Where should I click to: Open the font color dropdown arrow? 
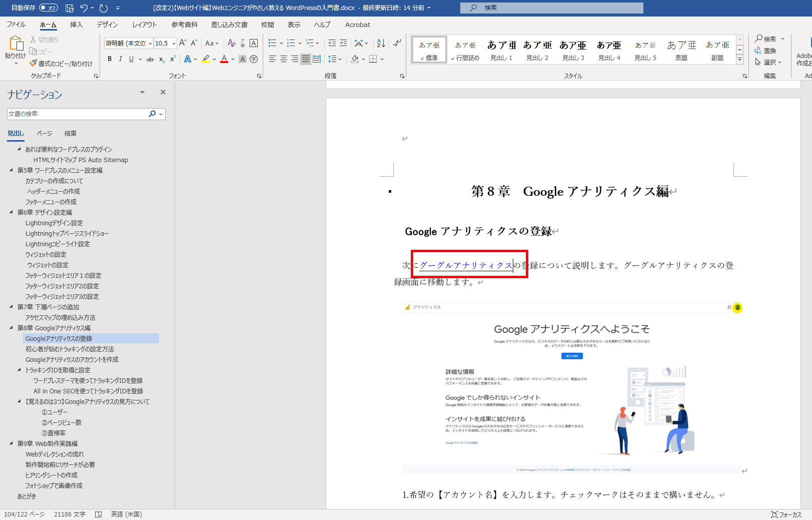point(233,59)
